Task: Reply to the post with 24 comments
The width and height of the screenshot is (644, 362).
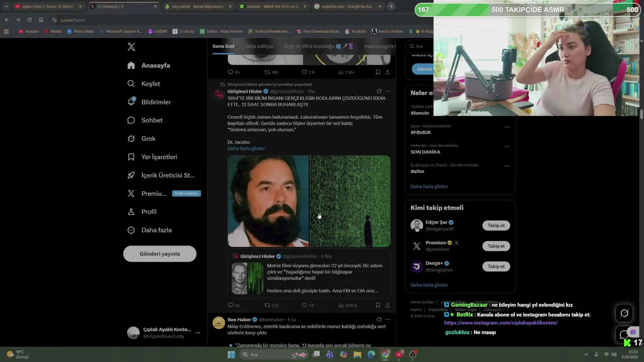Action: pyautogui.click(x=233, y=305)
